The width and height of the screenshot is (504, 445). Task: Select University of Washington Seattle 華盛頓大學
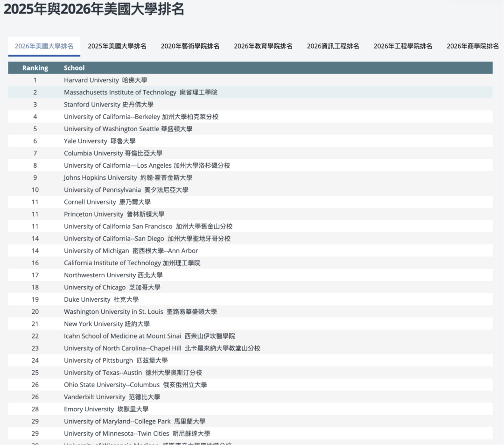[x=128, y=129]
